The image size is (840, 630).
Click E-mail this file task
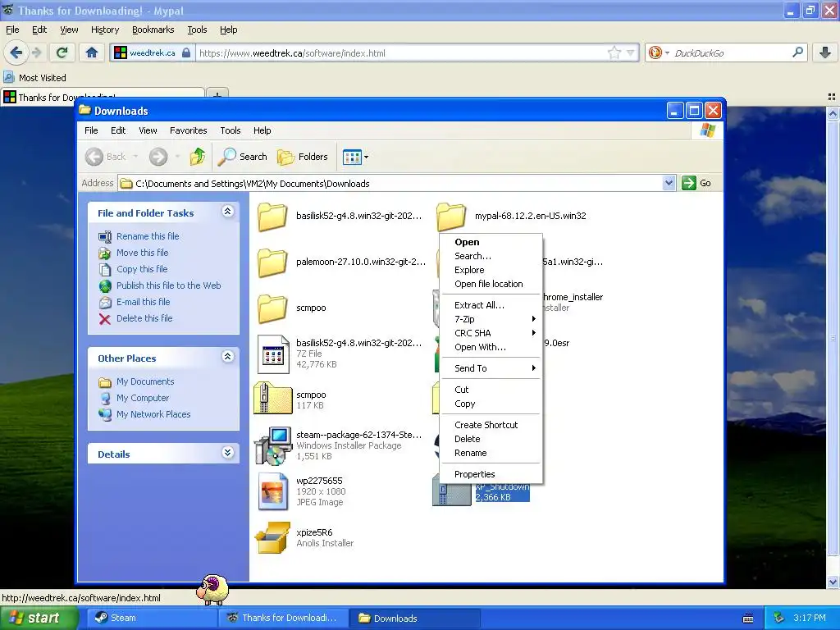pyautogui.click(x=143, y=302)
